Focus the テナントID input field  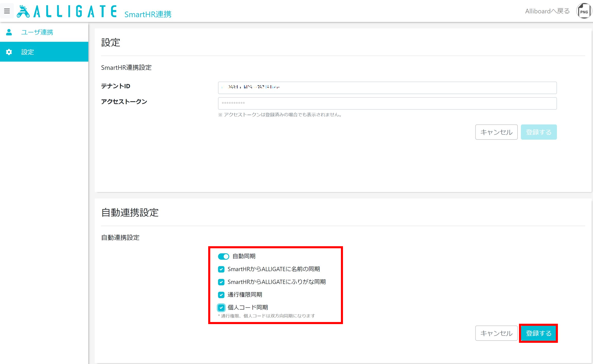click(387, 88)
